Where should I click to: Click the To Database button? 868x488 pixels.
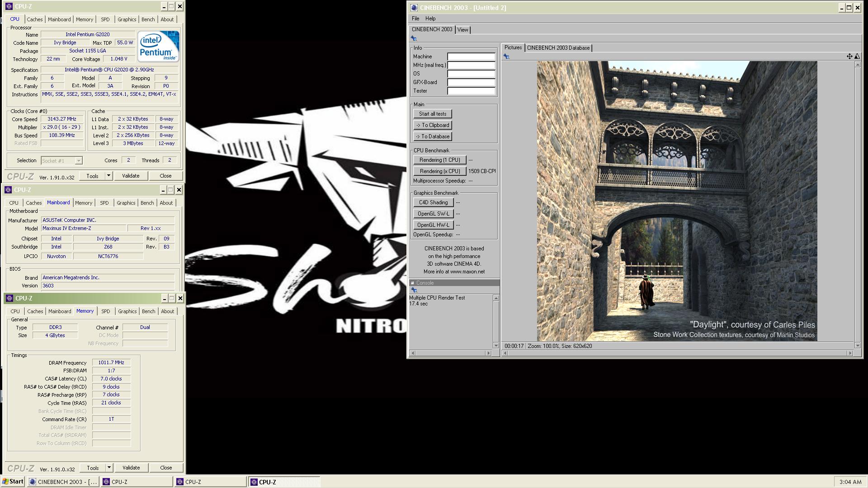point(433,136)
